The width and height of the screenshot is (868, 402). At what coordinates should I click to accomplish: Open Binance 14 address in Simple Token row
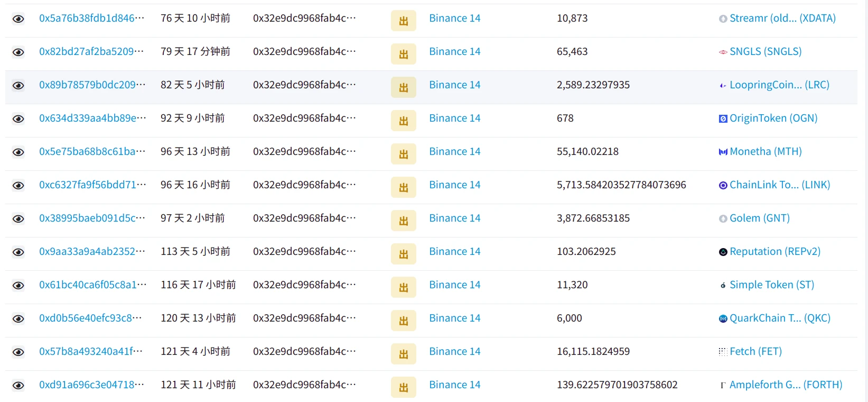454,285
